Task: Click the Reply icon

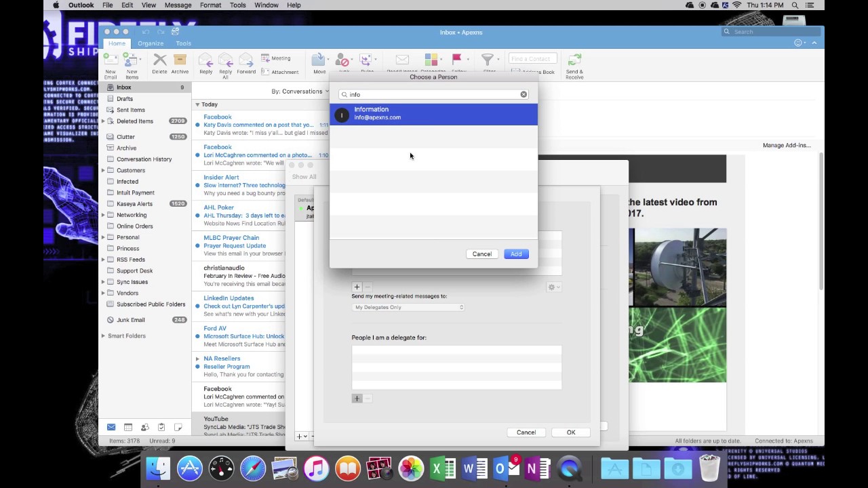Action: click(x=205, y=60)
